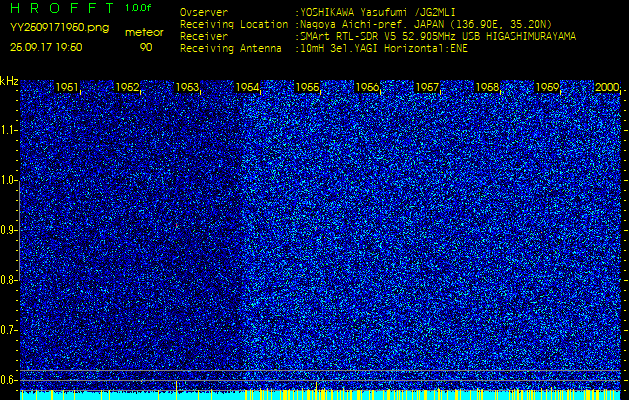Viewport: 629px width, 400px height.
Task: Click antenna text 10mH 3el.YAGI Horizontal:ENE
Action: pos(383,49)
